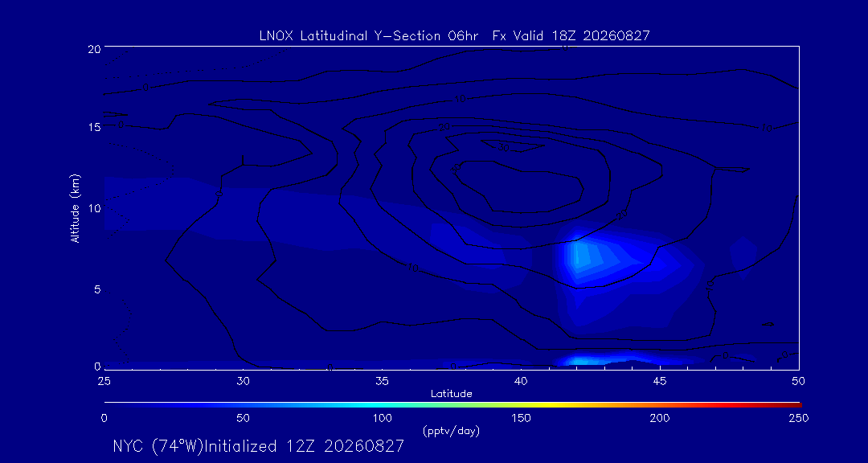868x463 pixels.
Task: Click the 50 latitude tick label
Action: tap(798, 381)
